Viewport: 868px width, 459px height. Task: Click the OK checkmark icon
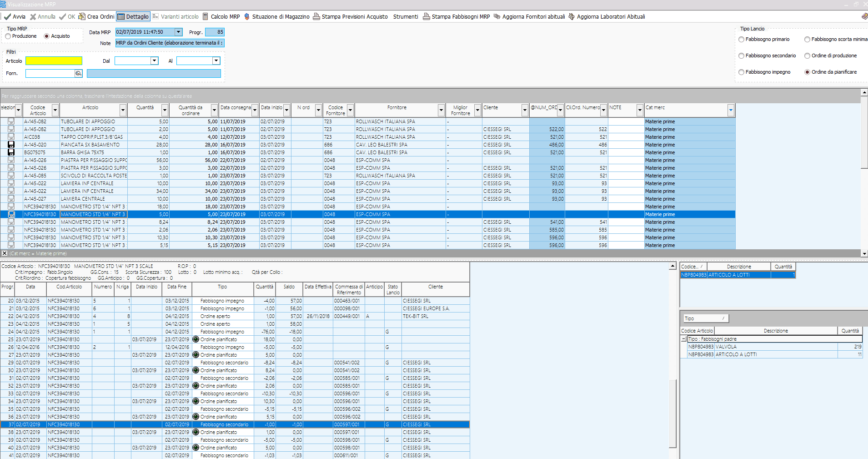63,17
